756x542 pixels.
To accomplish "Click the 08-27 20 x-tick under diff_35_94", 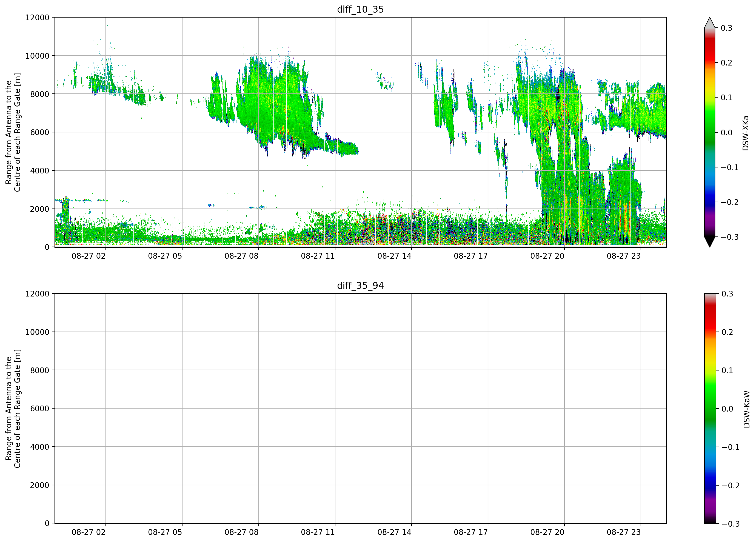I will (x=547, y=532).
